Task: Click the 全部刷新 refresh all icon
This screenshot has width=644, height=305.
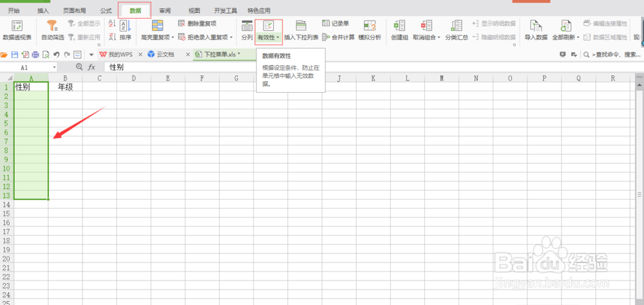Action: pos(566,26)
